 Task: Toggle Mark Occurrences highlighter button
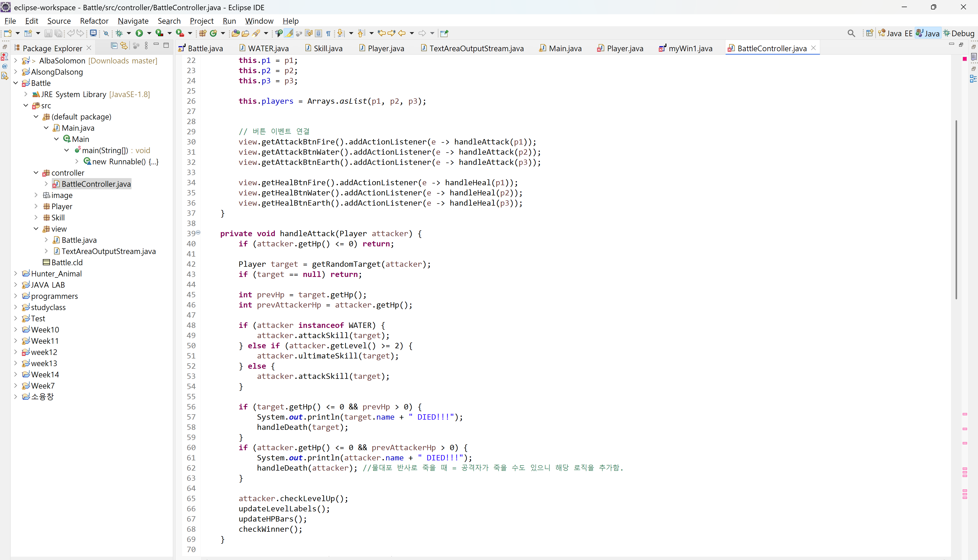(289, 33)
